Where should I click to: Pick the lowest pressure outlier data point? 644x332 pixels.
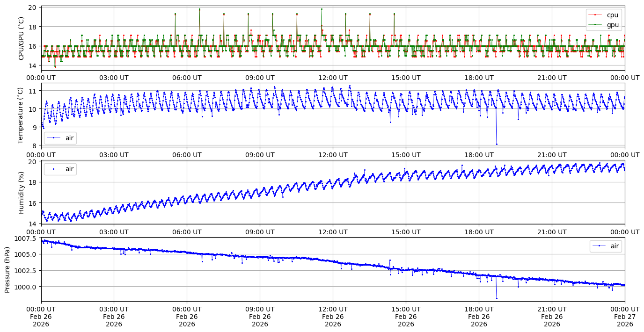point(497,298)
